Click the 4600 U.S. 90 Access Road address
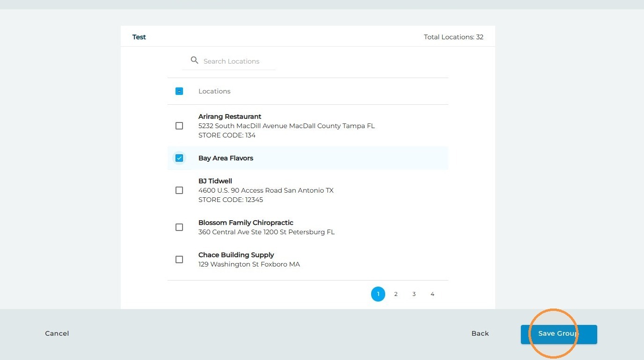The image size is (644, 360). tap(266, 190)
